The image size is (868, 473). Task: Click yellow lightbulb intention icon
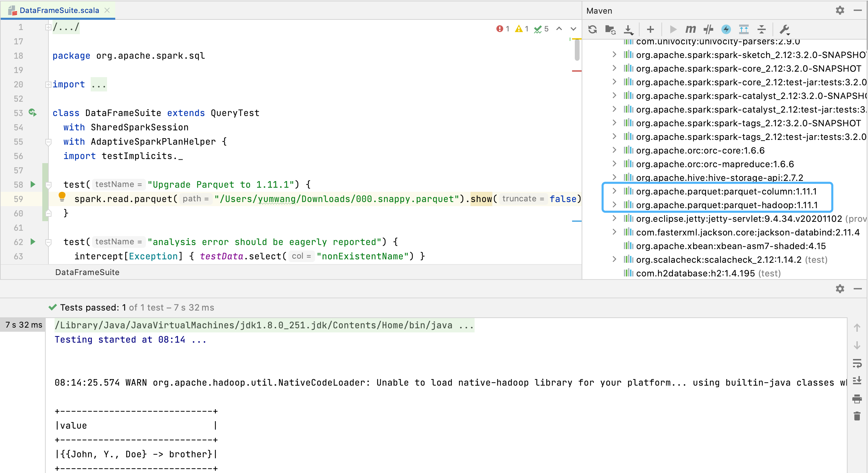[x=62, y=196]
